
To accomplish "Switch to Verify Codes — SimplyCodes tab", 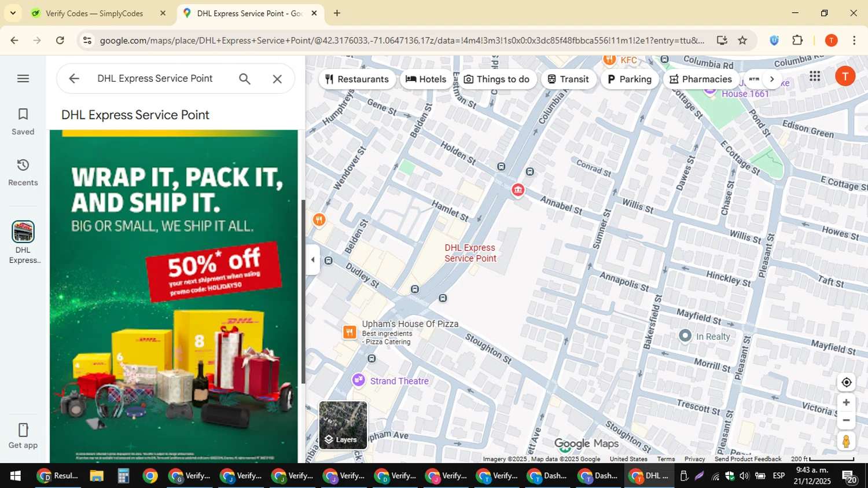I will pyautogui.click(x=100, y=13).
